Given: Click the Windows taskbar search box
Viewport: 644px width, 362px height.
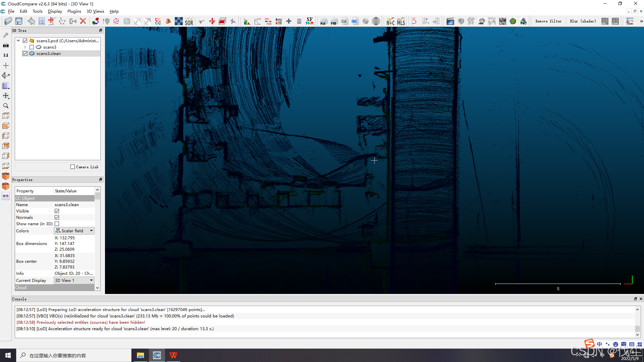Looking at the screenshot, I should (x=74, y=355).
